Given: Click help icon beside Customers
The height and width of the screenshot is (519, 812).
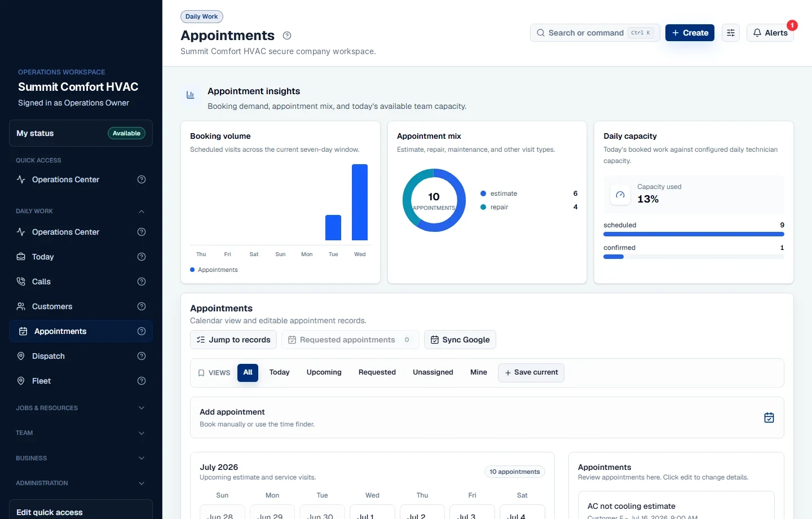Looking at the screenshot, I should pyautogui.click(x=142, y=306).
